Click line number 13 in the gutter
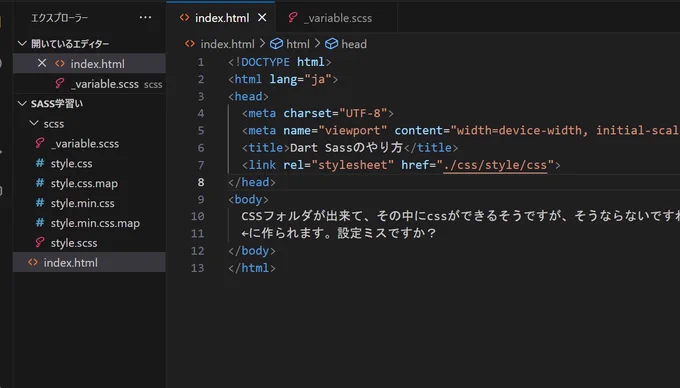The height and width of the screenshot is (388, 680). pos(197,268)
